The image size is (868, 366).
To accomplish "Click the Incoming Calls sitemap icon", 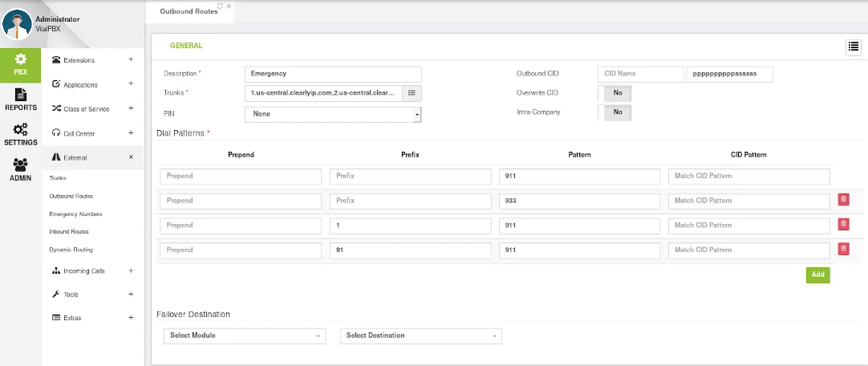I will 56,270.
